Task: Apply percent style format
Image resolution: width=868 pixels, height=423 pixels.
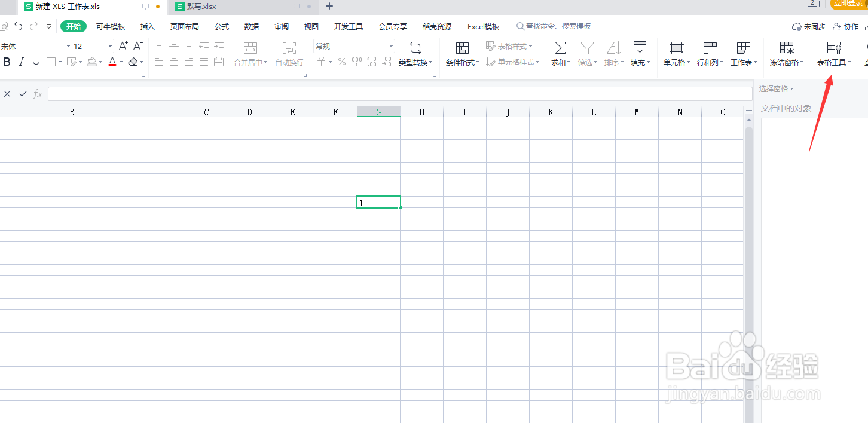Action: click(342, 62)
